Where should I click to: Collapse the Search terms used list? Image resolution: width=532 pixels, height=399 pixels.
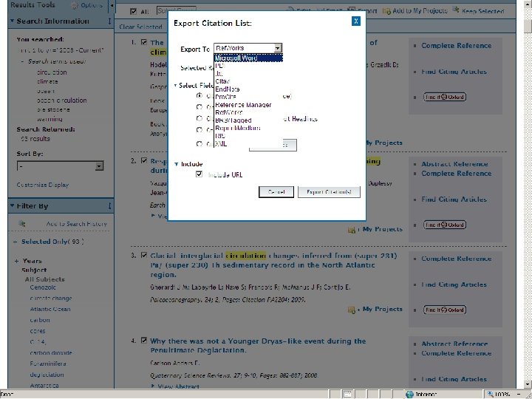[22, 62]
